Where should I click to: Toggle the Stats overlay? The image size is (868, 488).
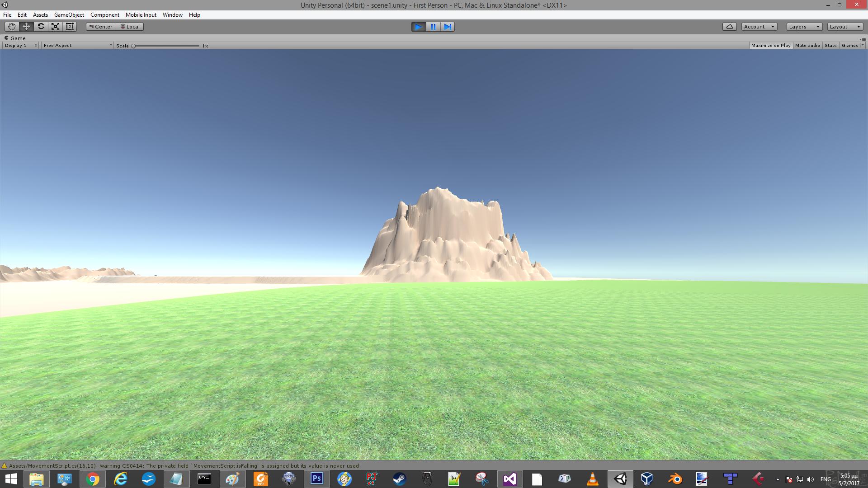click(x=830, y=45)
